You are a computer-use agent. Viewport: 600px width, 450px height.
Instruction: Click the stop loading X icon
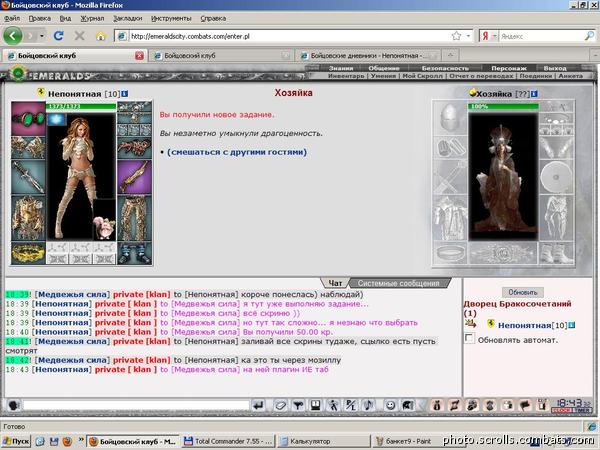[x=79, y=36]
